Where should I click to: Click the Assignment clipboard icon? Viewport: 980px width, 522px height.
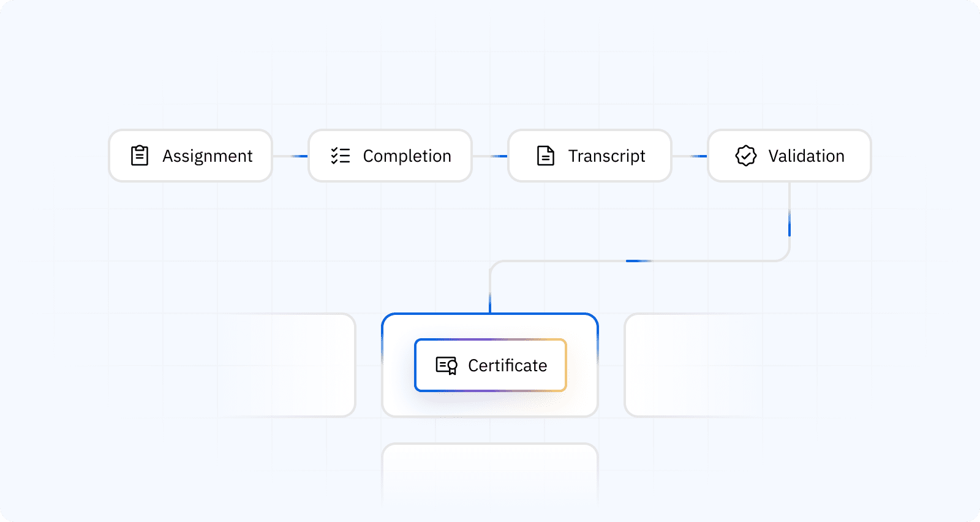[x=140, y=156]
